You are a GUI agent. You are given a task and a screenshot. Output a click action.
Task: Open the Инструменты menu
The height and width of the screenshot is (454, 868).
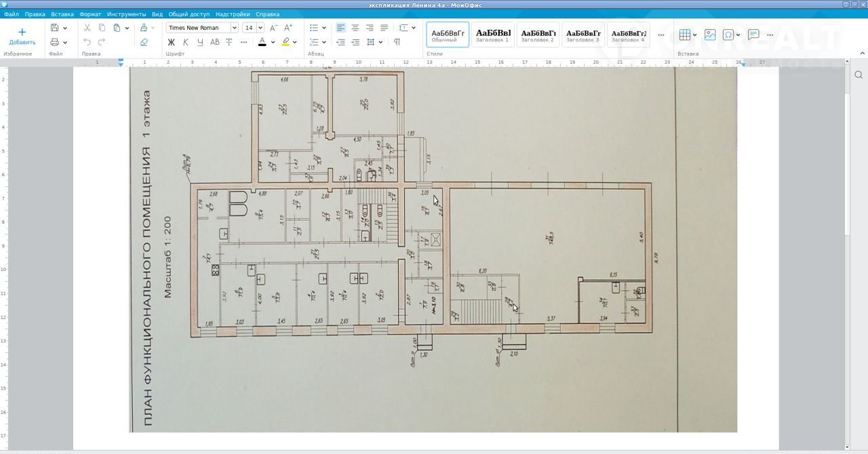click(126, 14)
